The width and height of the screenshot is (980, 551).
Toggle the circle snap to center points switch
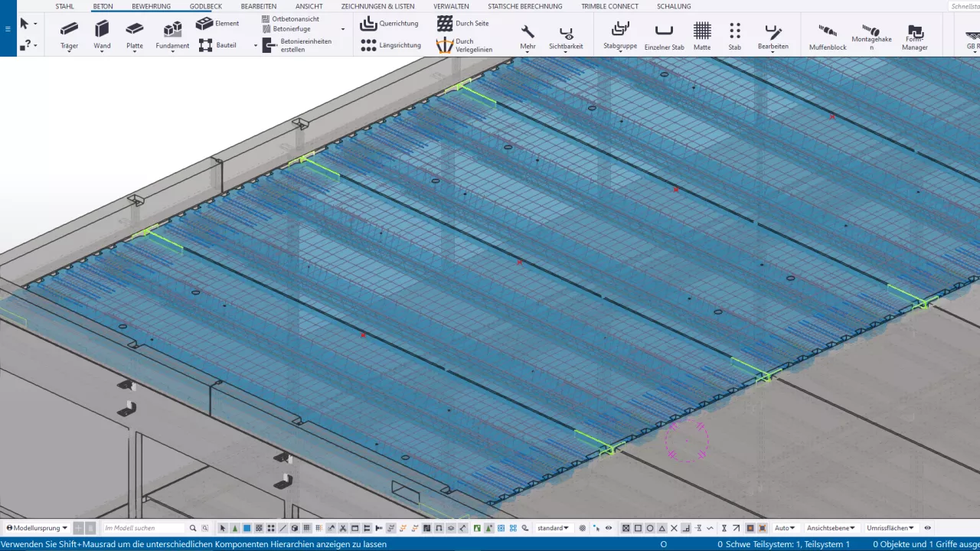click(x=650, y=528)
